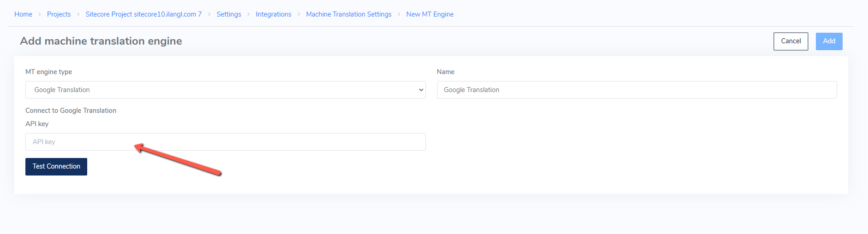Click into the API key input box

click(x=225, y=142)
